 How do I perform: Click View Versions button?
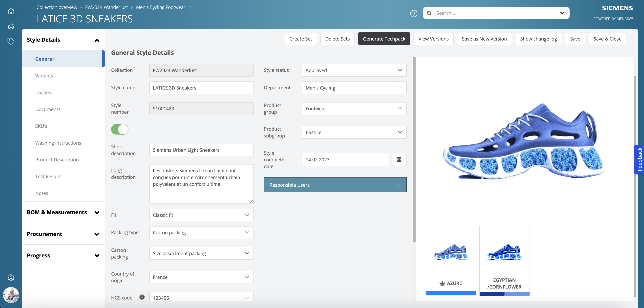point(433,38)
